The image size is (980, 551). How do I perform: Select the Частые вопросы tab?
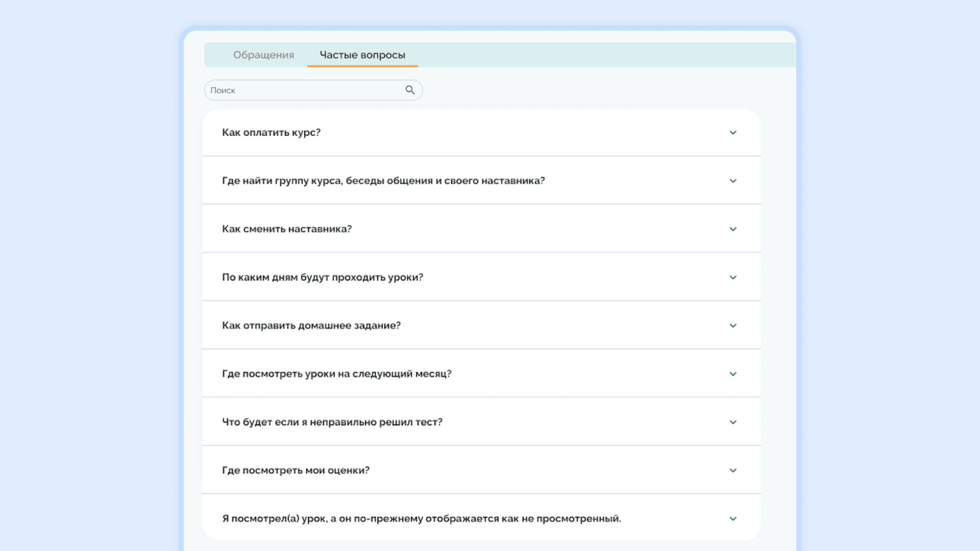pos(362,55)
